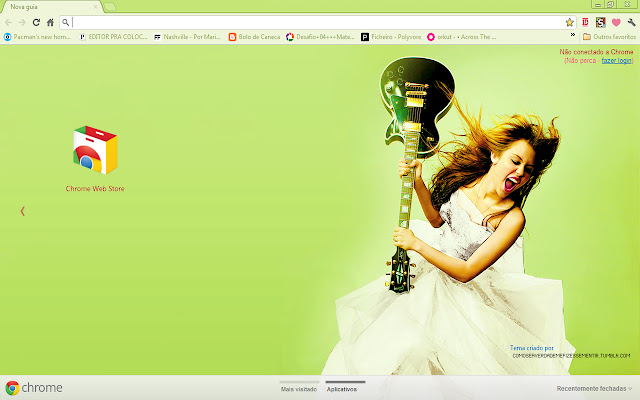This screenshot has height=400, width=640.
Task: Open the Nashville - Por Mari... bookmark
Action: (x=187, y=37)
